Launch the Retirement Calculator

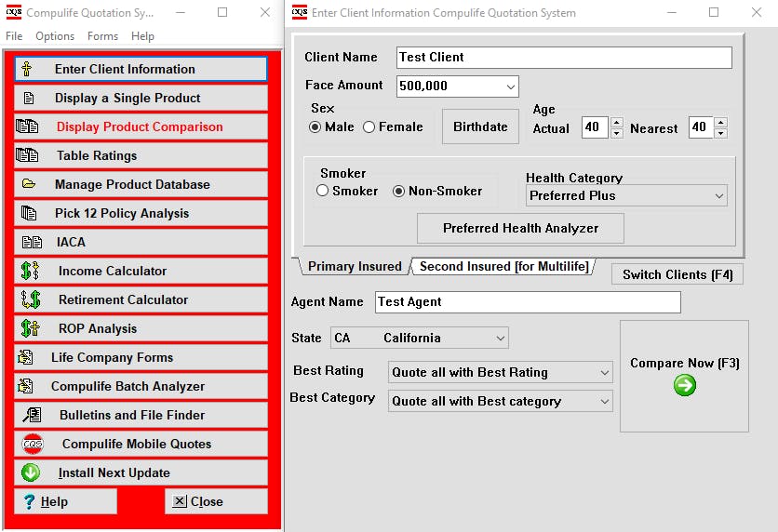pos(141,299)
